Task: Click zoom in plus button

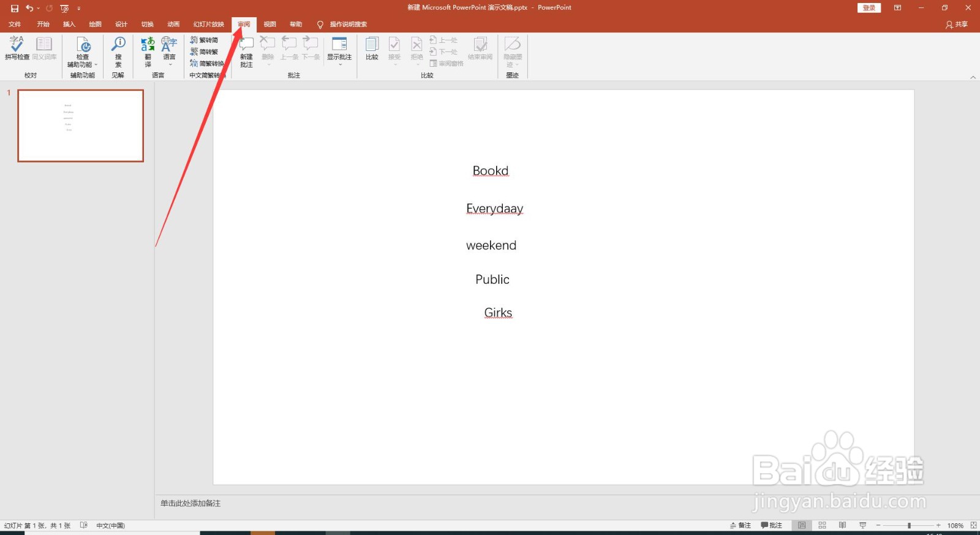Action: click(x=938, y=525)
